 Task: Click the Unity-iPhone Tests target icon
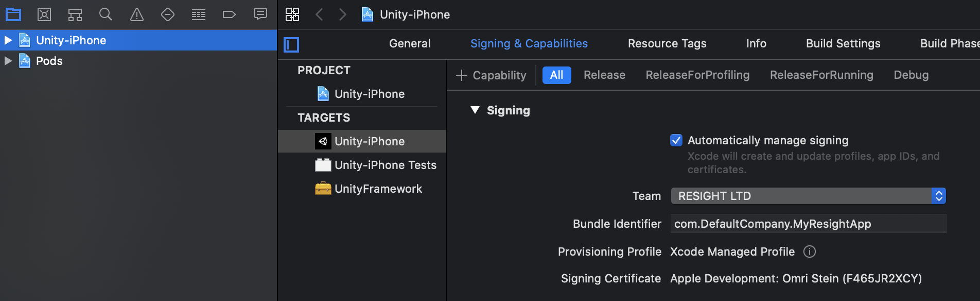click(x=323, y=165)
